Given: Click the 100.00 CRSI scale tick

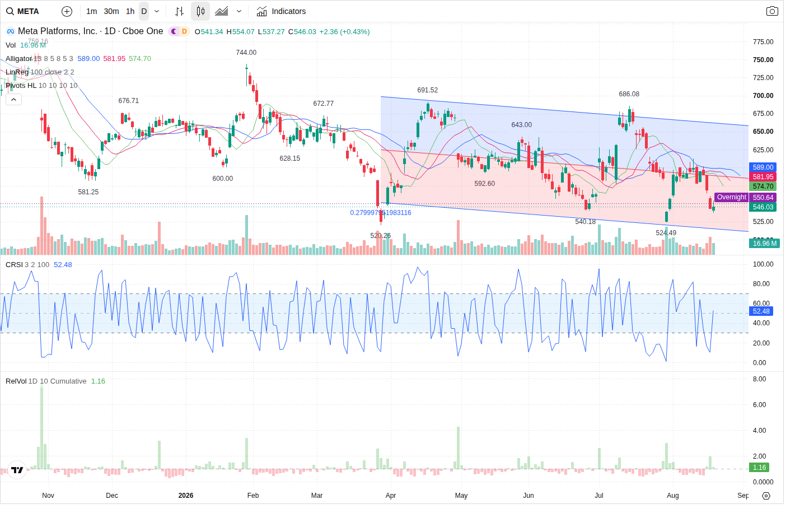Looking at the screenshot, I should point(763,264).
